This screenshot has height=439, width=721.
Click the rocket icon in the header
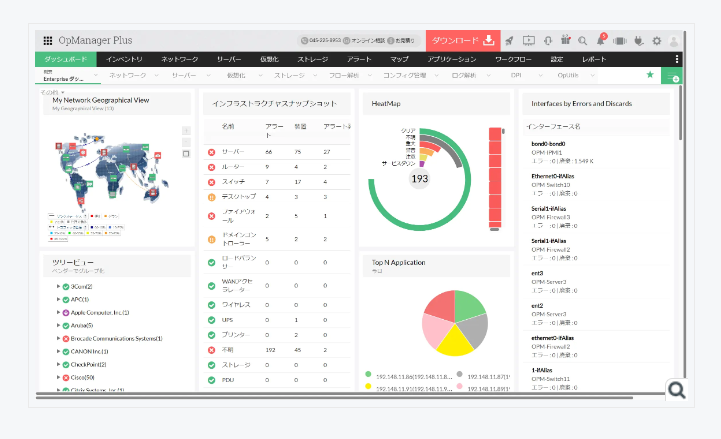tap(509, 41)
